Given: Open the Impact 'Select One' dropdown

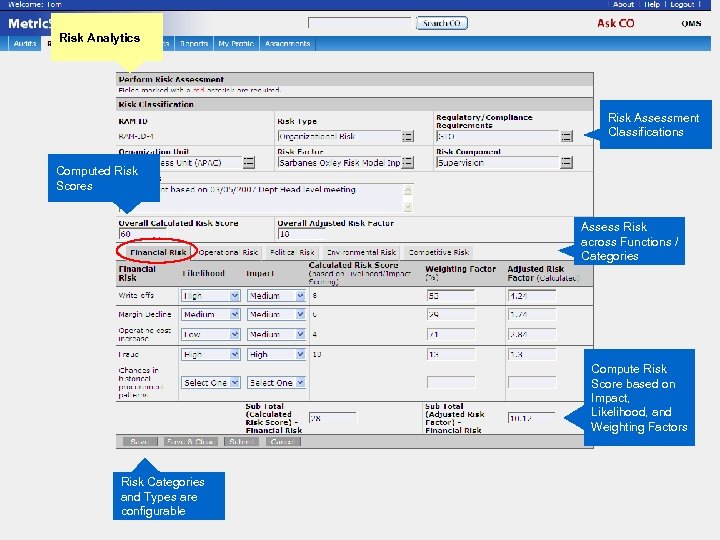Looking at the screenshot, I should 276,382.
